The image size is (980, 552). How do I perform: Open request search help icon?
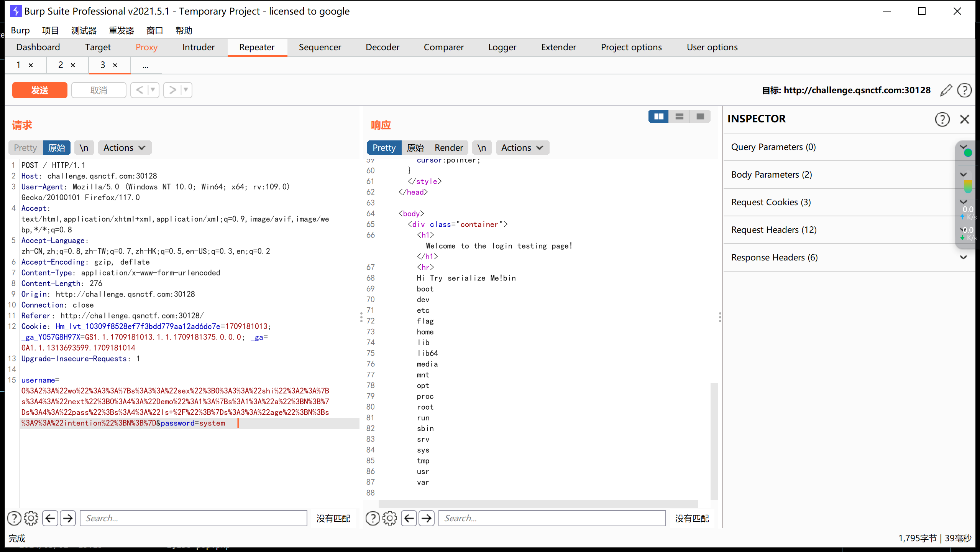(14, 518)
